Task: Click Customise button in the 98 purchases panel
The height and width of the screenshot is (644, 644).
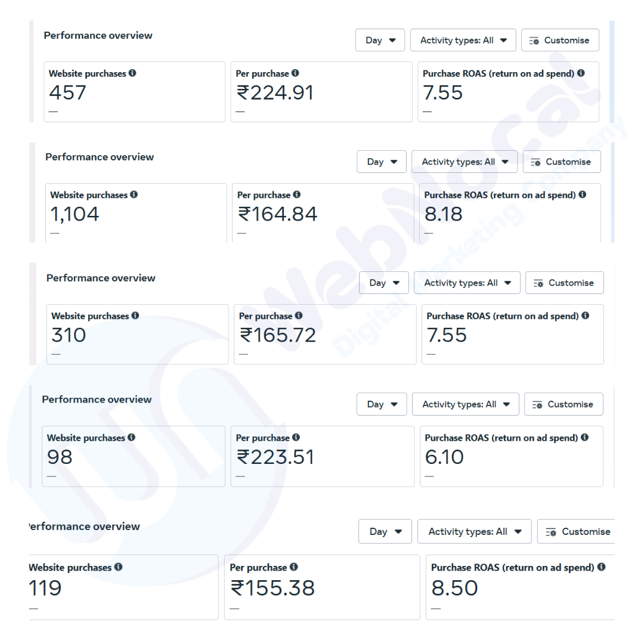Action: [563, 404]
